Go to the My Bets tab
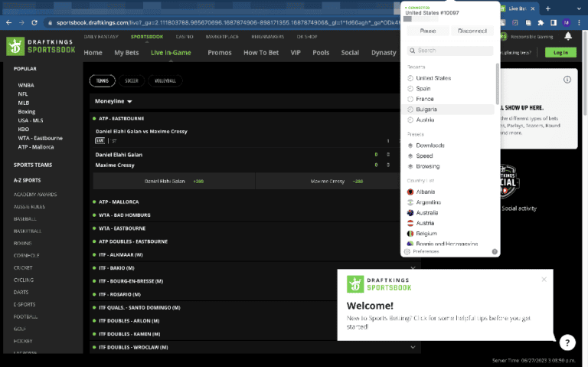588x367 pixels. [x=126, y=53]
